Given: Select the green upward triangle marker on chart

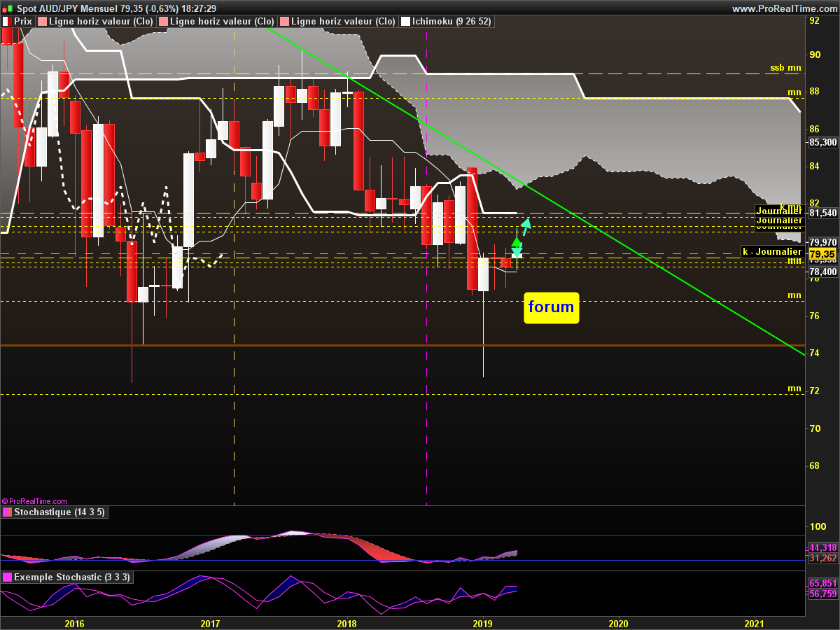Looking at the screenshot, I should point(517,242).
